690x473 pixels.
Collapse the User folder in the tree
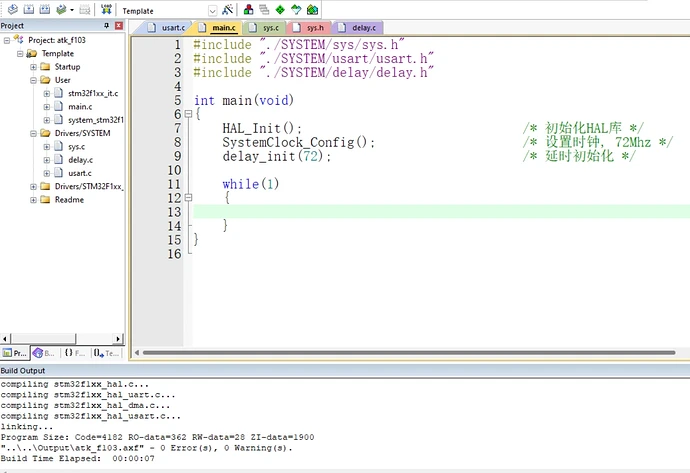tap(33, 80)
